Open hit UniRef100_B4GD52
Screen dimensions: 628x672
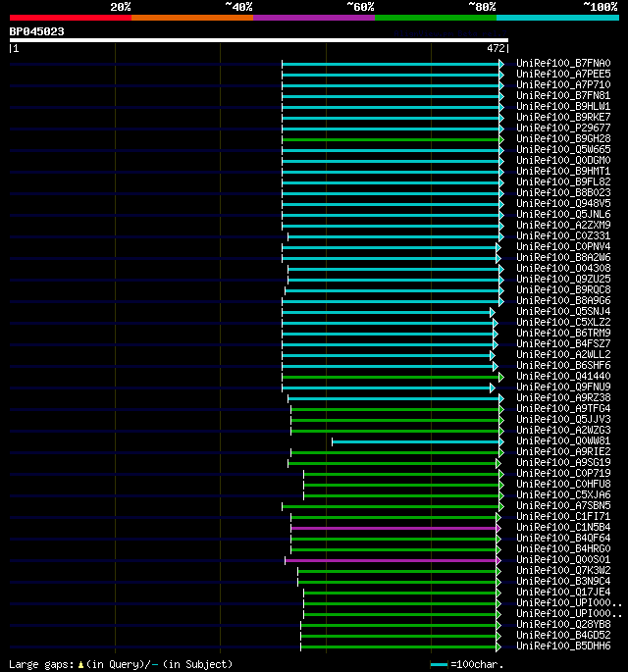point(563,635)
